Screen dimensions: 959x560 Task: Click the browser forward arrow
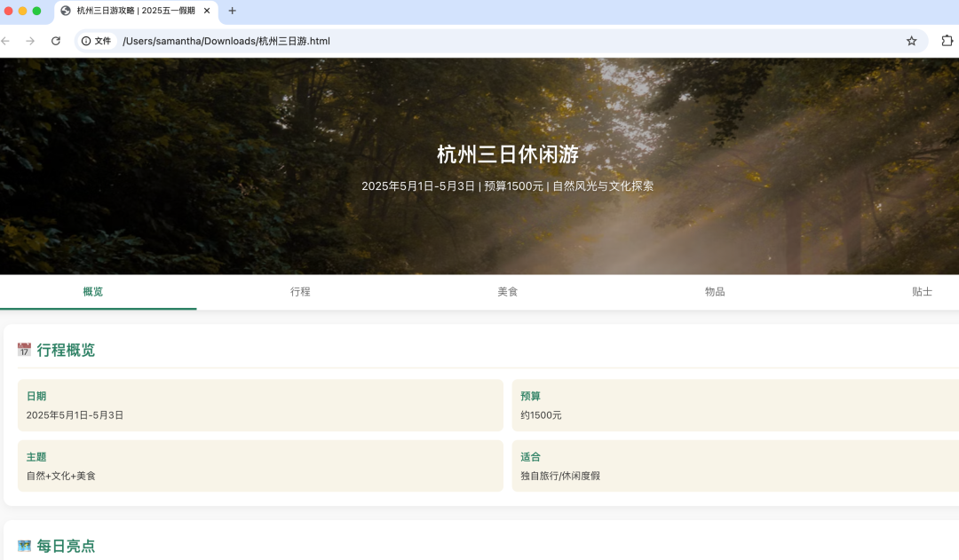point(30,41)
